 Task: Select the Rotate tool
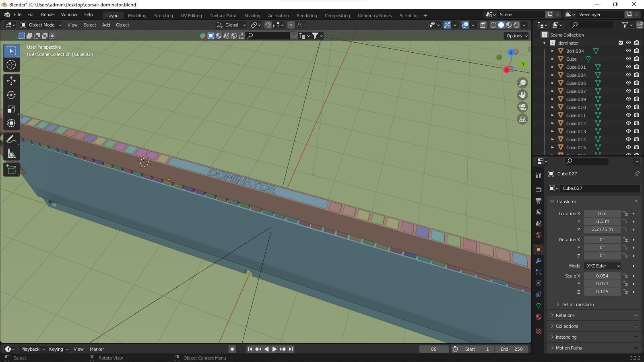(11, 95)
